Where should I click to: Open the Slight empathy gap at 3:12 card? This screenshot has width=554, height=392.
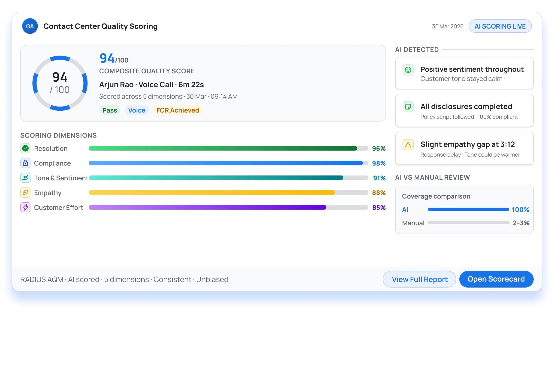464,148
